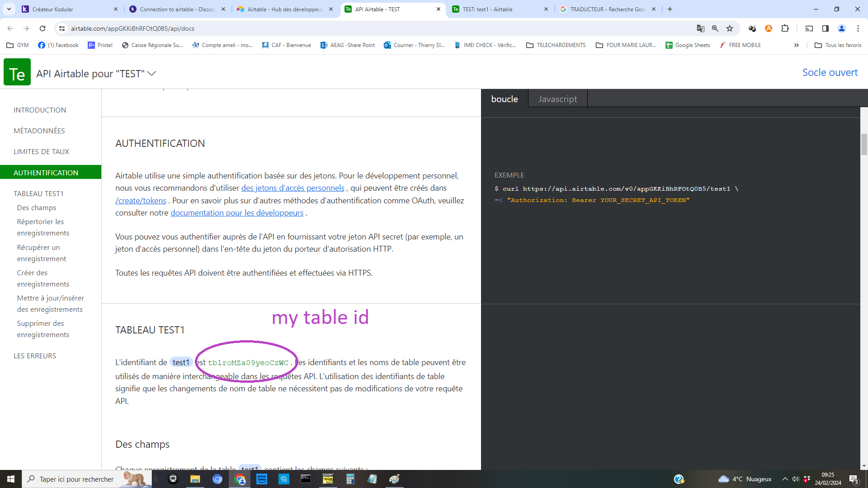The height and width of the screenshot is (488, 868).
Task: Launch Prime Video from the taskbar
Action: [x=262, y=479]
